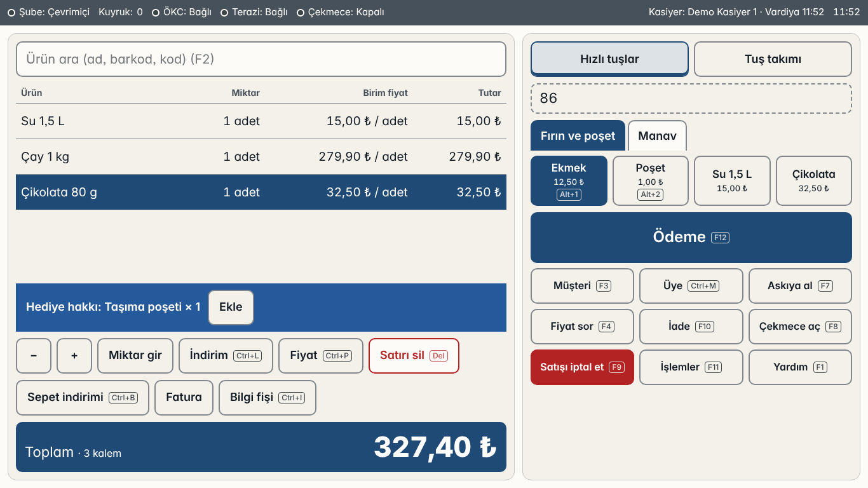This screenshot has width=868, height=488.
Task: Add Poşet using its quick key
Action: (x=651, y=181)
